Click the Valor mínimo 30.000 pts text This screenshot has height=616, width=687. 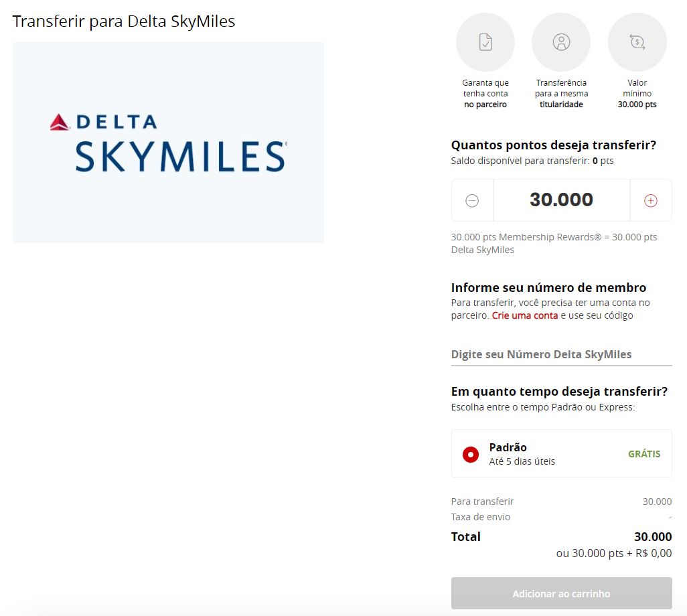637,93
